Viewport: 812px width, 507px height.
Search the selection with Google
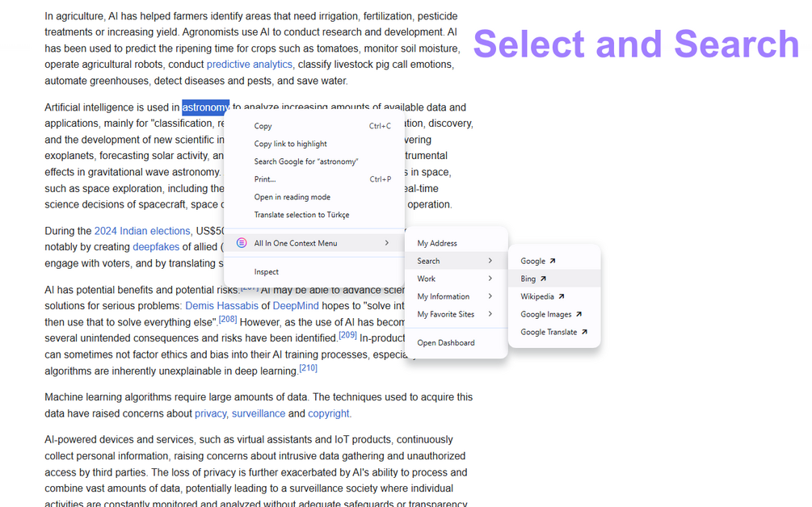tap(554, 261)
